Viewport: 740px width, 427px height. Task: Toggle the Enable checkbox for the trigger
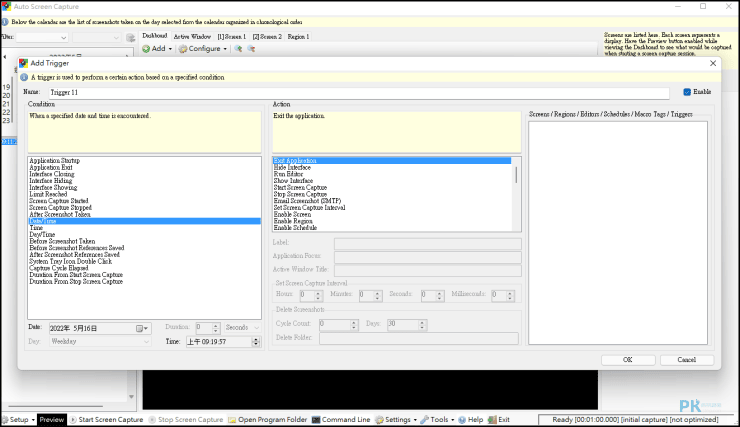coord(687,92)
